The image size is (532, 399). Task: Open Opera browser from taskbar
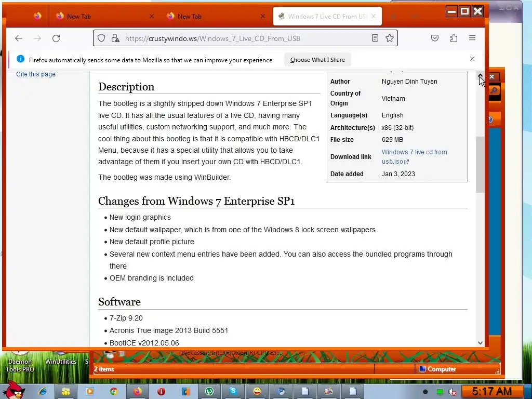161,391
